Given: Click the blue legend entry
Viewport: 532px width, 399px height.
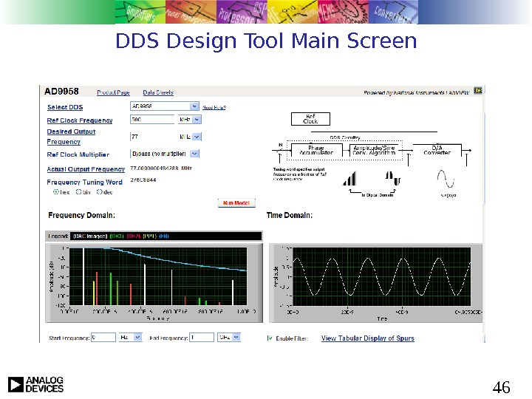Looking at the screenshot, I should coord(164,236).
